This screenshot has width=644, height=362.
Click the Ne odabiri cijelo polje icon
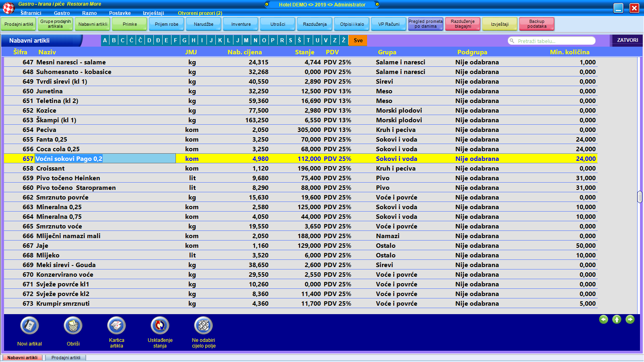[x=204, y=326]
